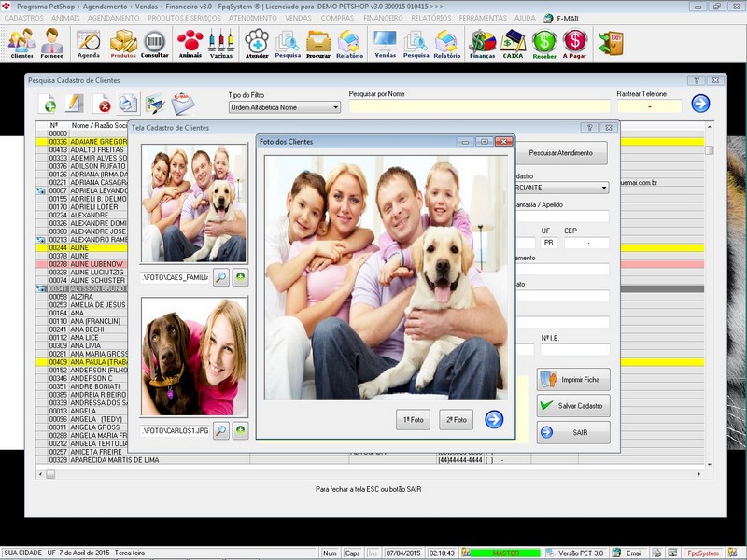Open the Clientes toolbar icon

tap(21, 43)
